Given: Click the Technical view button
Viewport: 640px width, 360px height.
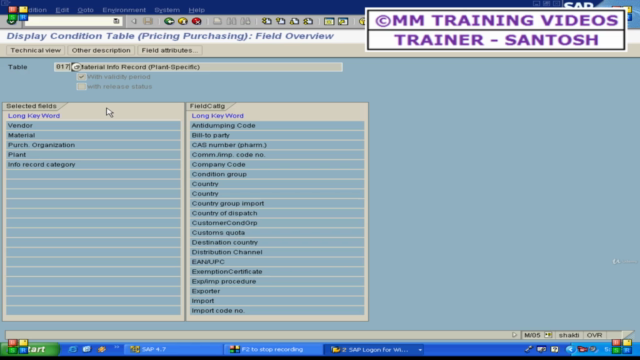Looking at the screenshot, I should [x=36, y=50].
